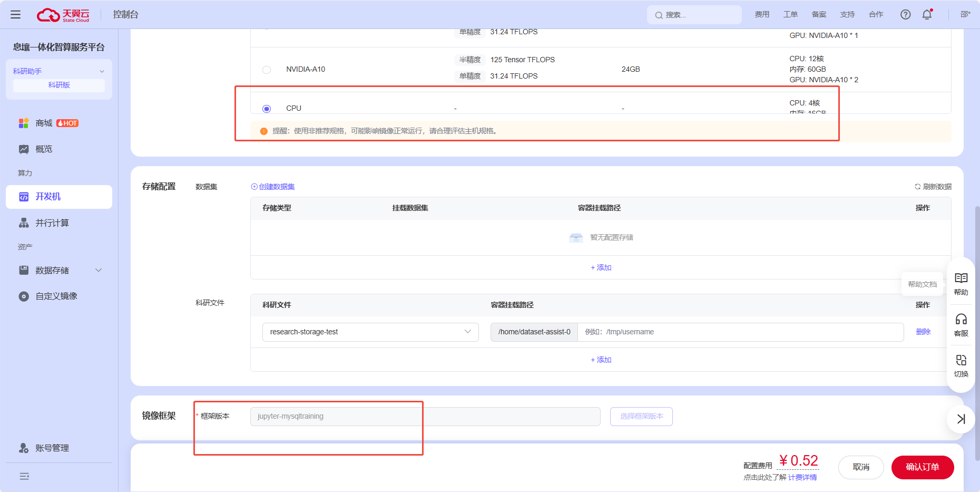Click the 切换 switch icon

961,360
